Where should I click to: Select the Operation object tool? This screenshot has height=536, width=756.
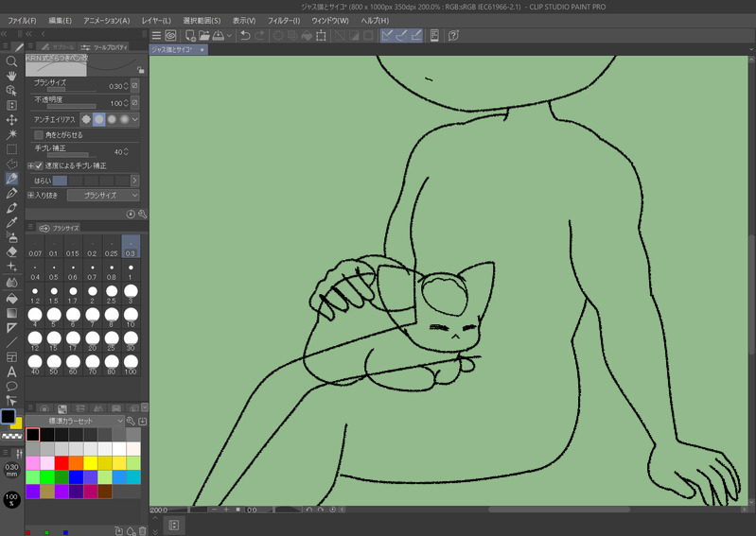(x=11, y=91)
